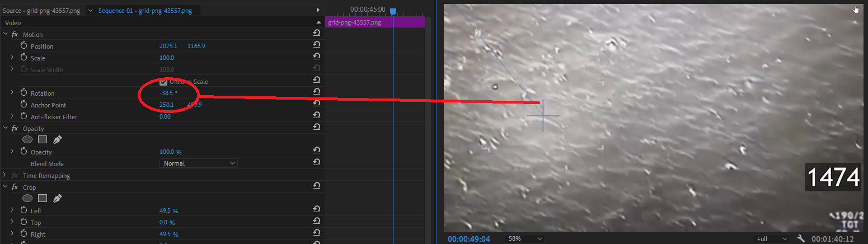Toggle the Crop effect fx switch

pyautogui.click(x=15, y=187)
